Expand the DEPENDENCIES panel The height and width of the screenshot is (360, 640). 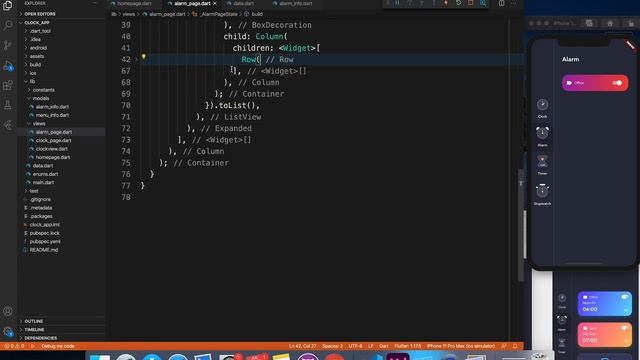pyautogui.click(x=40, y=338)
